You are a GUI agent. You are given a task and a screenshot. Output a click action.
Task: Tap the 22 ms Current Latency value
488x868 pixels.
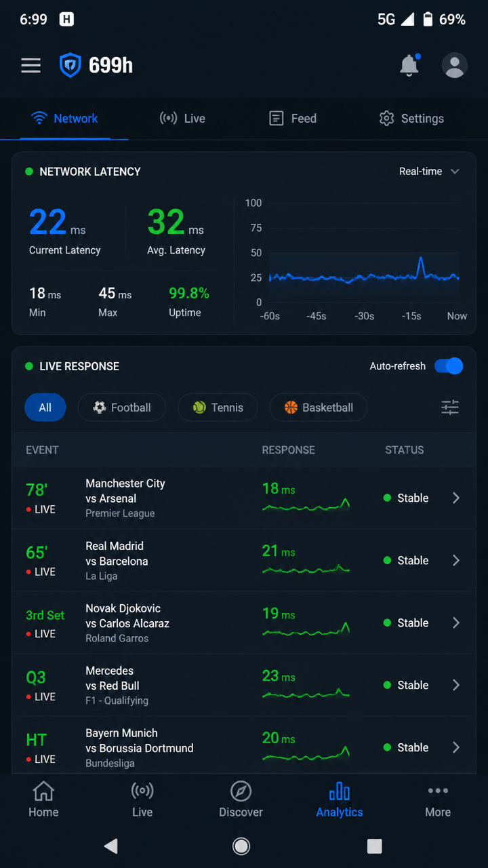click(x=58, y=222)
